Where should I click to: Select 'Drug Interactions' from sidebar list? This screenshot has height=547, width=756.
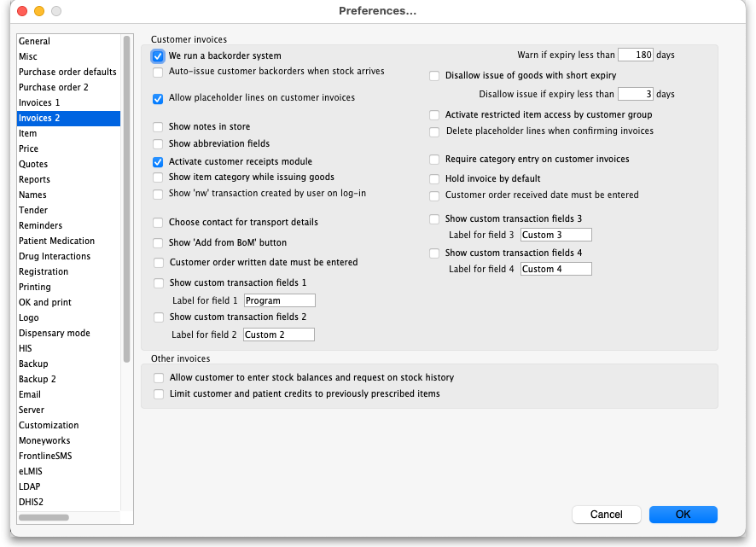54,256
